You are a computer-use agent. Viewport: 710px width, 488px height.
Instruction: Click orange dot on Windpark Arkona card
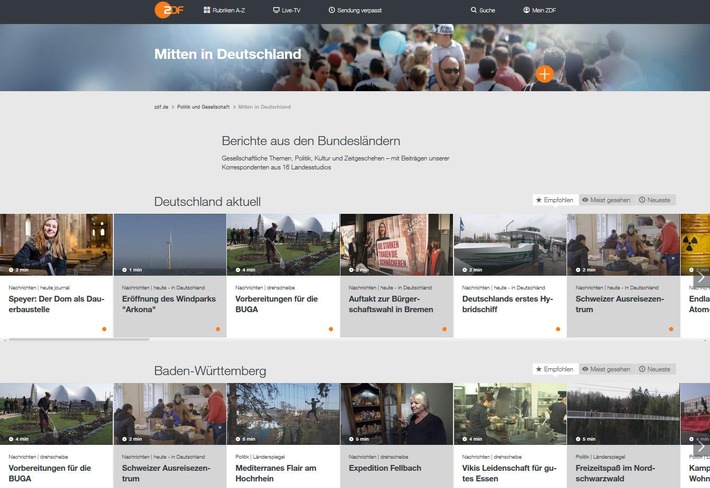point(218,329)
